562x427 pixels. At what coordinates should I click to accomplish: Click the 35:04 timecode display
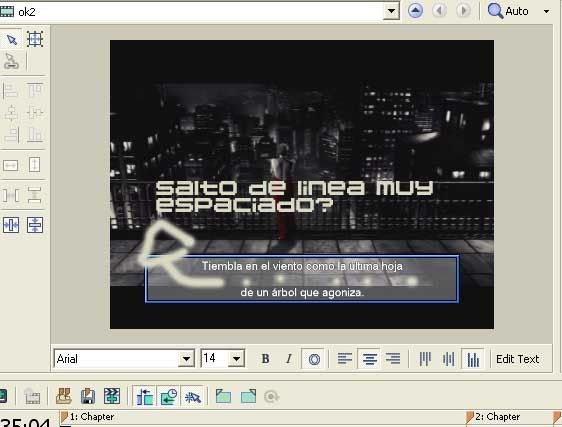point(25,422)
